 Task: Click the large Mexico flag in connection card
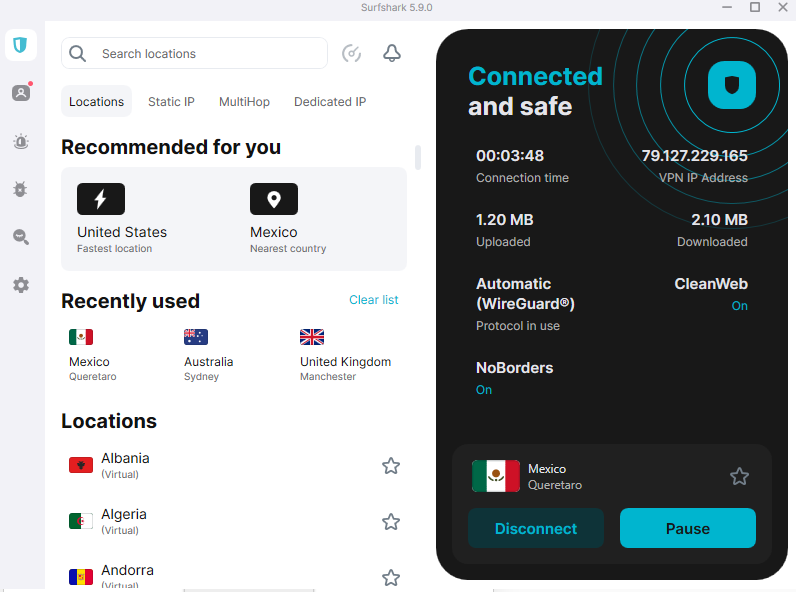[495, 476]
